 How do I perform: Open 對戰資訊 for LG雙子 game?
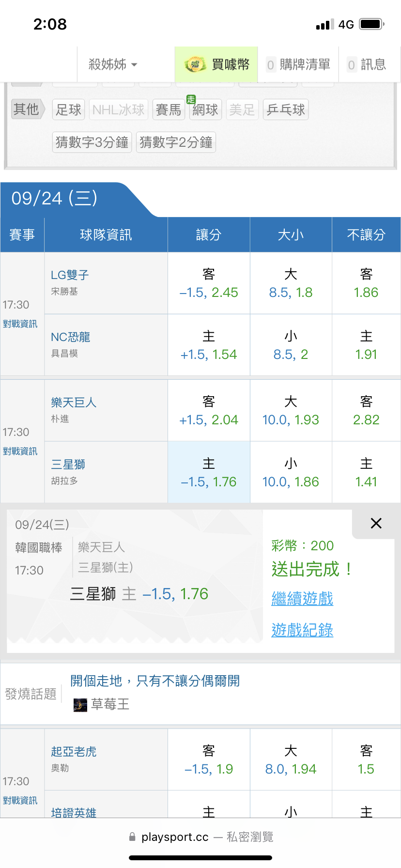pyautogui.click(x=20, y=324)
